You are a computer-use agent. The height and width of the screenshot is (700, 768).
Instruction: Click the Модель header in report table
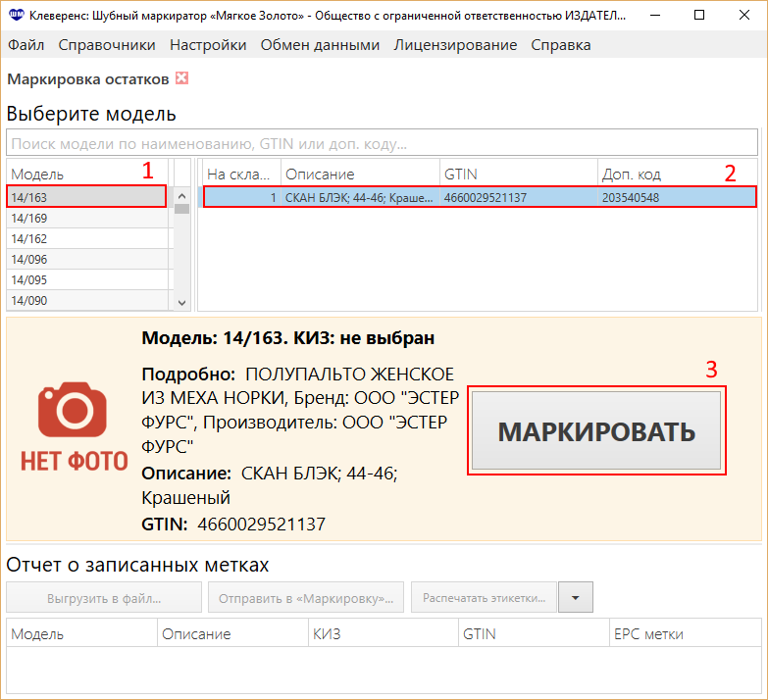[x=81, y=633]
